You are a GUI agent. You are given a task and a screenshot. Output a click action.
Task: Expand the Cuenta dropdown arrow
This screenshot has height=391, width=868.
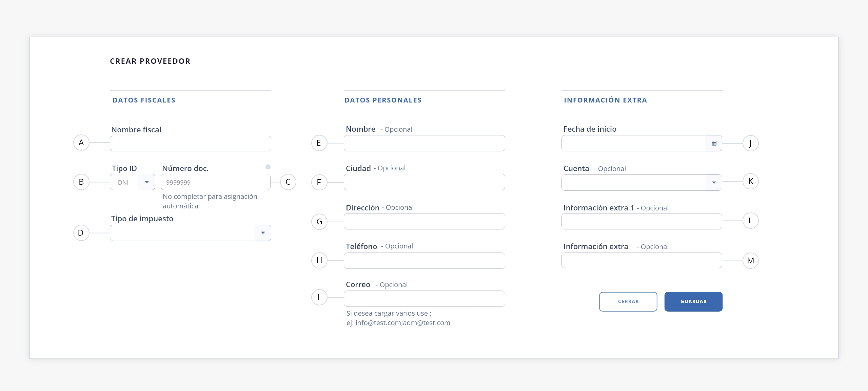(x=714, y=183)
